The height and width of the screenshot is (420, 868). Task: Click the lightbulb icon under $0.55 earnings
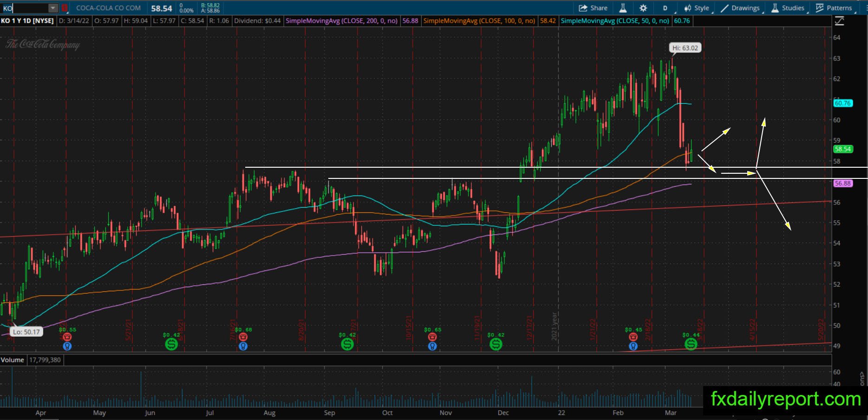click(x=67, y=346)
